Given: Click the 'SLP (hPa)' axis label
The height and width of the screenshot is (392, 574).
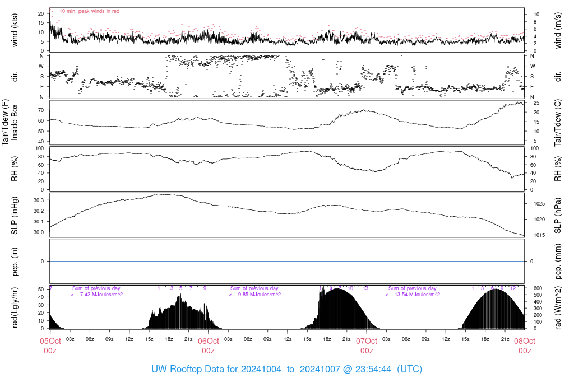Looking at the screenshot, I should tap(558, 216).
